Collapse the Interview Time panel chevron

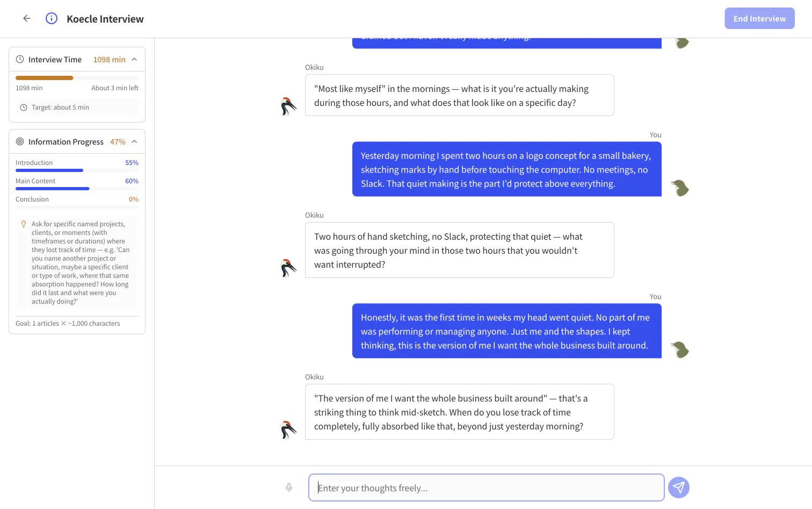point(134,59)
